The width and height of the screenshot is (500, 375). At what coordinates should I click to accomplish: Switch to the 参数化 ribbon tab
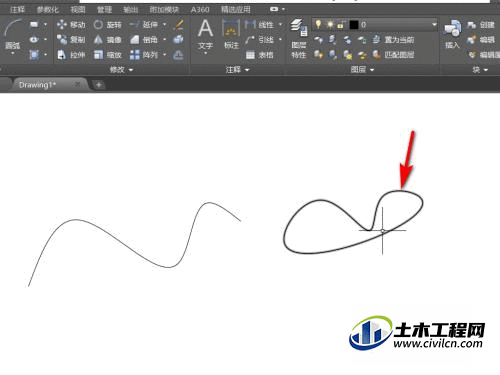(x=48, y=9)
